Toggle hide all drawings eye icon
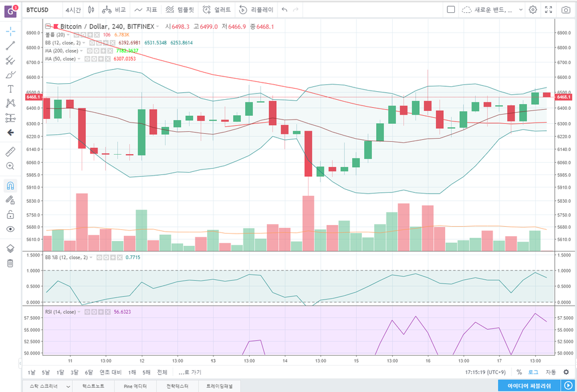 (x=10, y=229)
